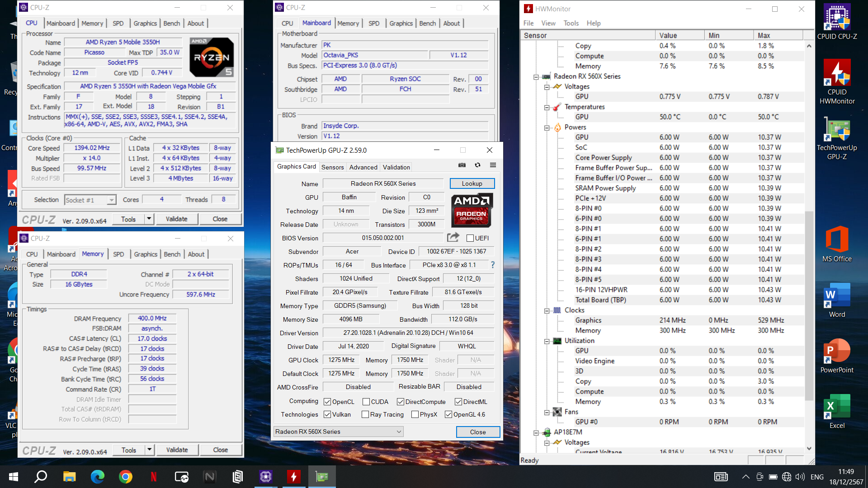Collapse the Utilization node in HWMonitor
868x488 pixels.
(x=547, y=341)
